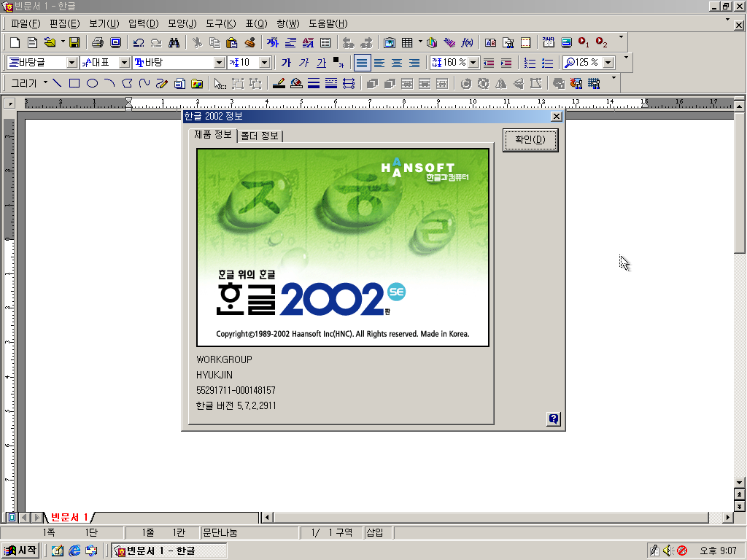
Task: Insert chart icon in toolbar
Action: click(x=432, y=43)
